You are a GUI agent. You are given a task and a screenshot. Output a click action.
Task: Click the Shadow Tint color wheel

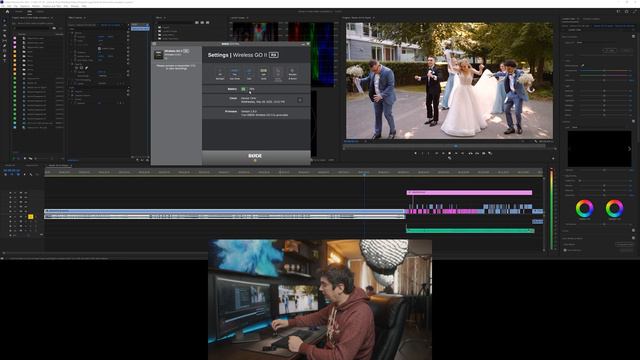pyautogui.click(x=584, y=209)
